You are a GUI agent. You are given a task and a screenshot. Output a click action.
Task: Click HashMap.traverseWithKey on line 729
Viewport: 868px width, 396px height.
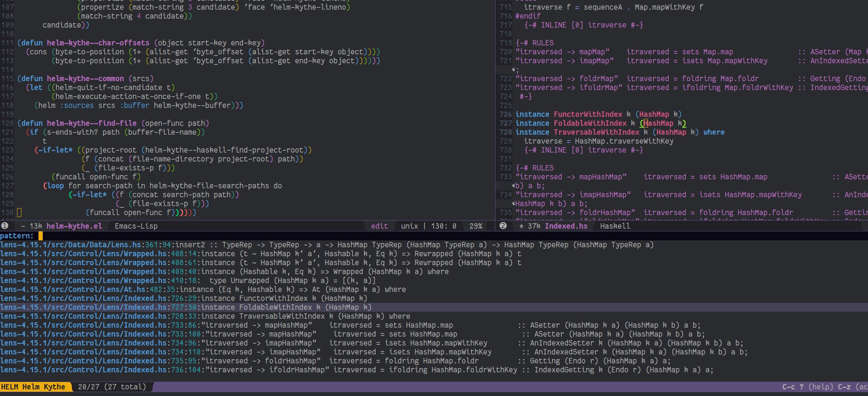point(624,141)
